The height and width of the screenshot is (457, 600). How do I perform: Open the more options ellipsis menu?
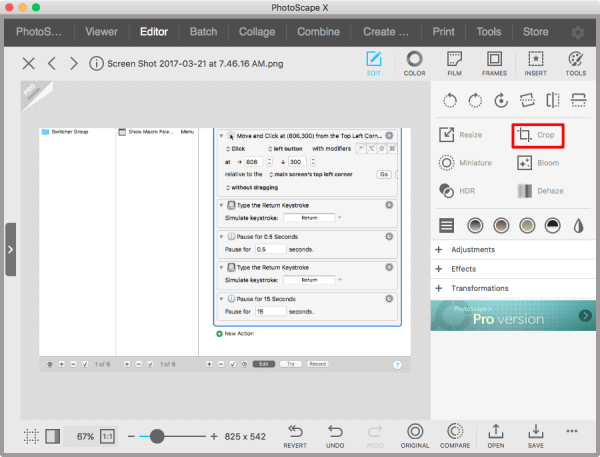click(x=572, y=431)
